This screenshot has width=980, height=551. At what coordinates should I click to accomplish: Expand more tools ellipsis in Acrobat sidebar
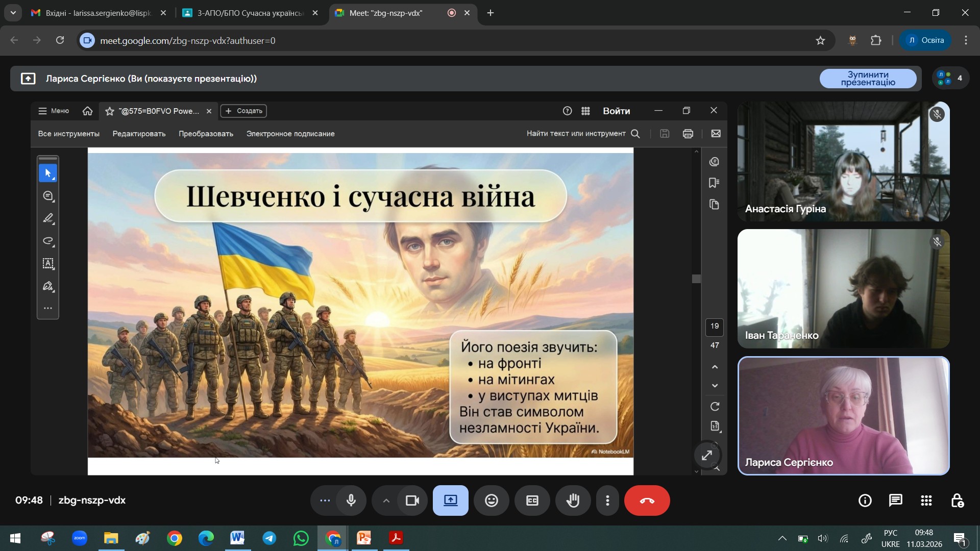[x=48, y=308]
